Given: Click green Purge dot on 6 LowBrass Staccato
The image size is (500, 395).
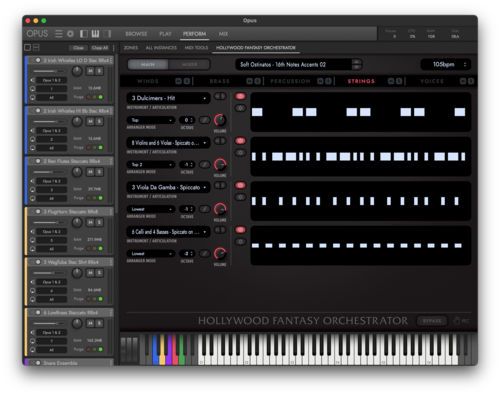Looking at the screenshot, I should pyautogui.click(x=101, y=349).
